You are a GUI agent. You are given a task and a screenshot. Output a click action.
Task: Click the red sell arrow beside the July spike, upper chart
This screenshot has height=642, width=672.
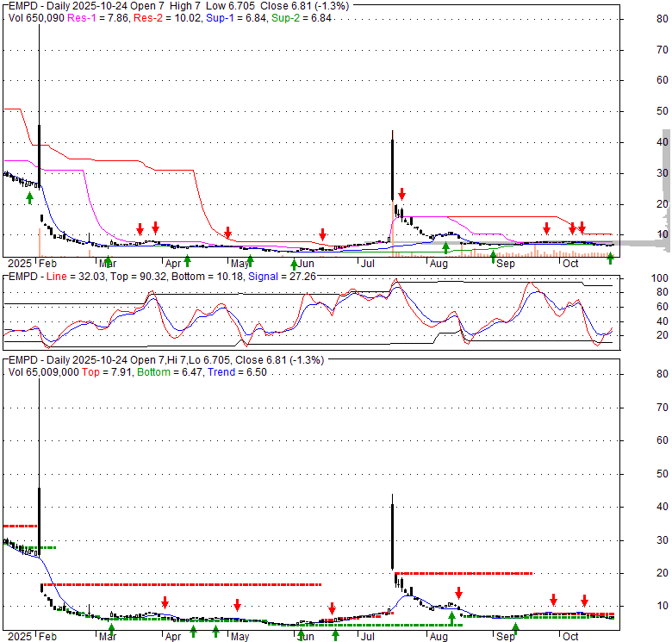tap(401, 194)
